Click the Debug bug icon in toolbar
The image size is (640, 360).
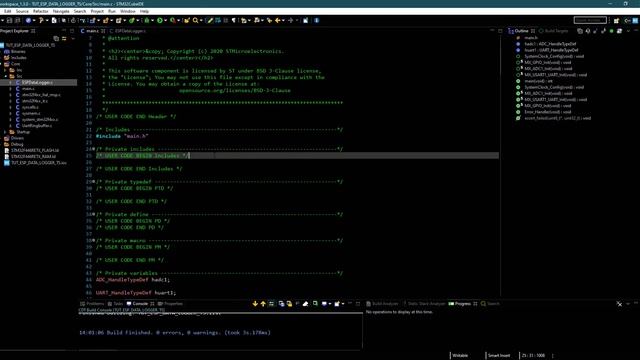click(147, 20)
